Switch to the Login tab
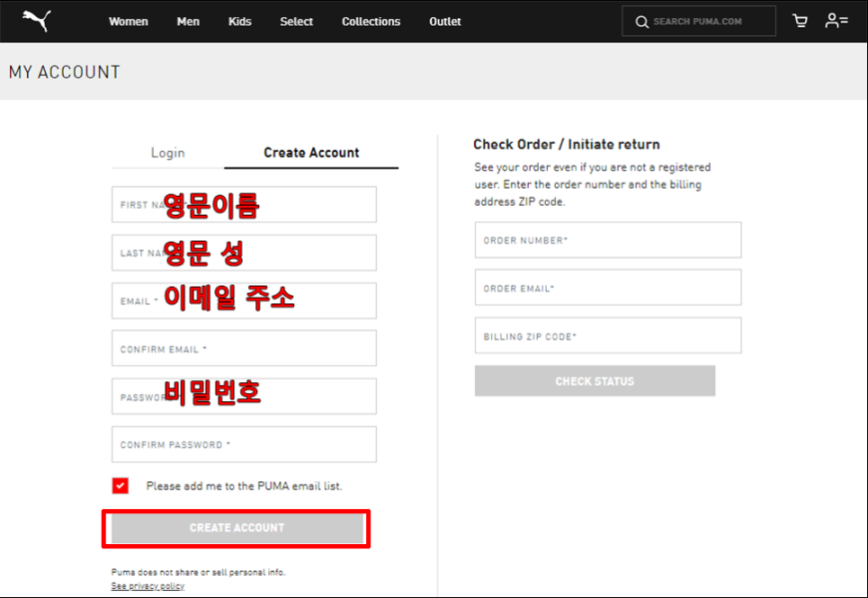Viewport: 868px width, 598px height. click(168, 153)
